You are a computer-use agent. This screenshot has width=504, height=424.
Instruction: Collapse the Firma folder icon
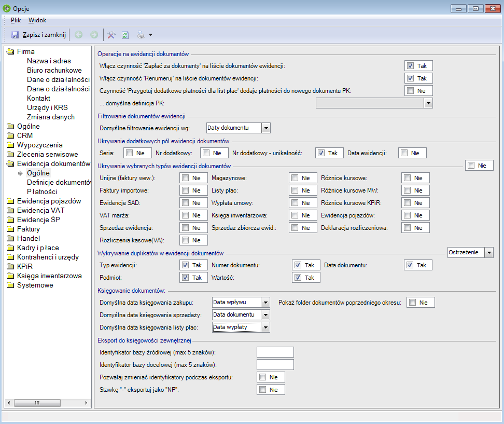click(x=10, y=51)
